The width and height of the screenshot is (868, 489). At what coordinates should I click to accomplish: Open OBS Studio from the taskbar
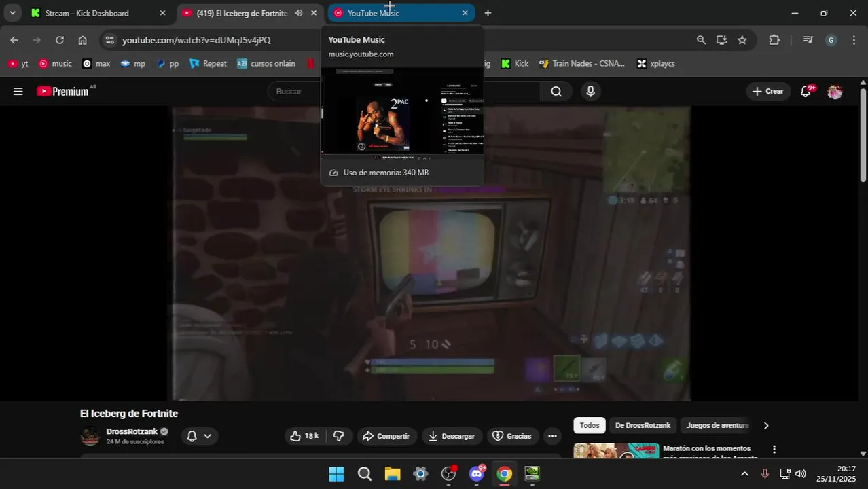point(448,473)
